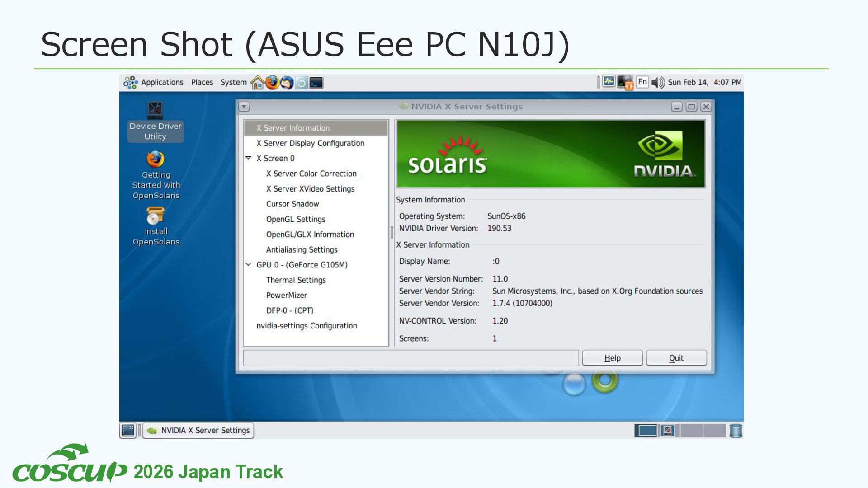
Task: Launch Firefox from the top panel
Action: point(272,83)
